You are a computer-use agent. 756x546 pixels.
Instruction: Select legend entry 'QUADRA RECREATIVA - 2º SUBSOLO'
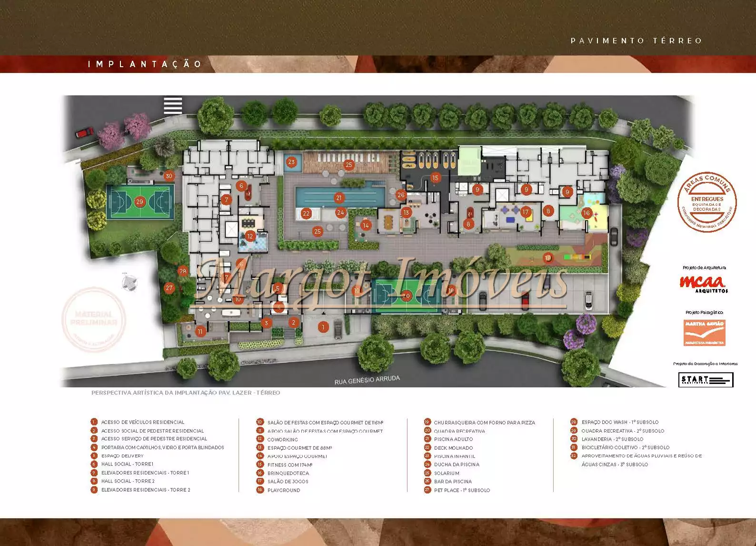click(x=623, y=431)
